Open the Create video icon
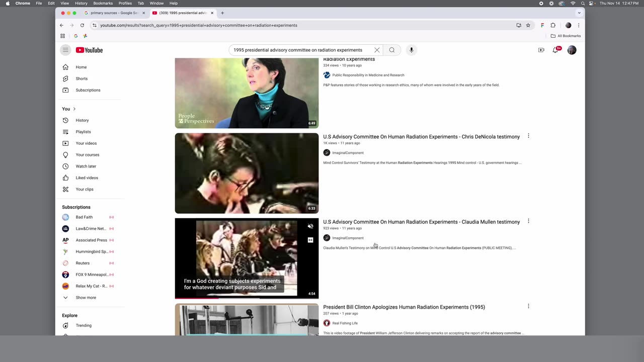 coord(541,50)
